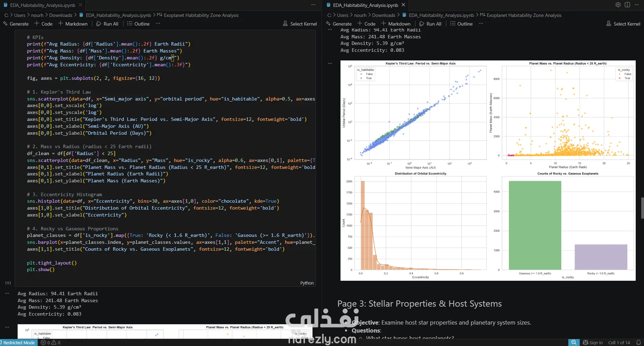Add a Code cell in the left pane
The image size is (644, 346).
tap(43, 23)
